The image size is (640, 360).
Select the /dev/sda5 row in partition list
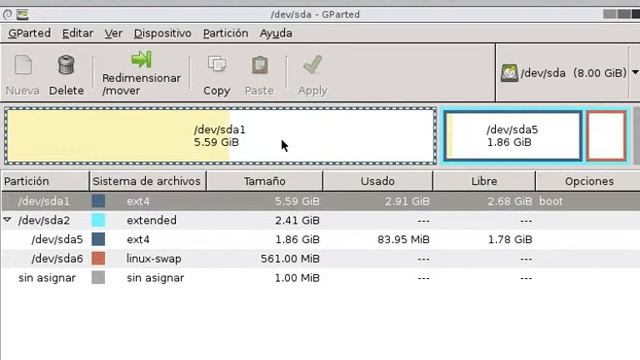coord(321,239)
